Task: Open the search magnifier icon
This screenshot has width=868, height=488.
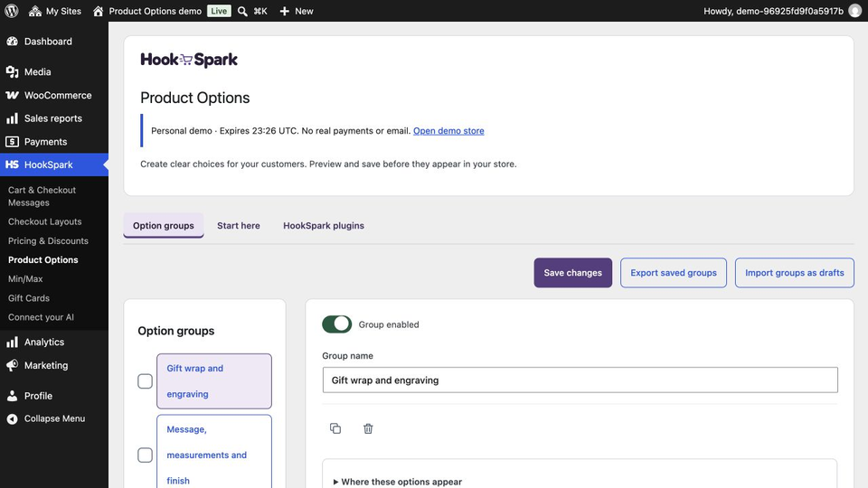Action: coord(242,11)
